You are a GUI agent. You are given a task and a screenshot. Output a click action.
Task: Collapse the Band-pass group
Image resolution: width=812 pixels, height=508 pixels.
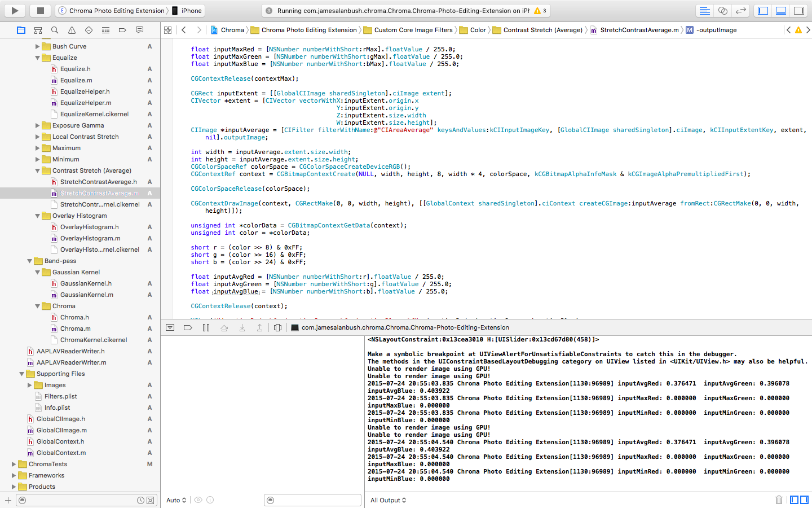(x=29, y=261)
